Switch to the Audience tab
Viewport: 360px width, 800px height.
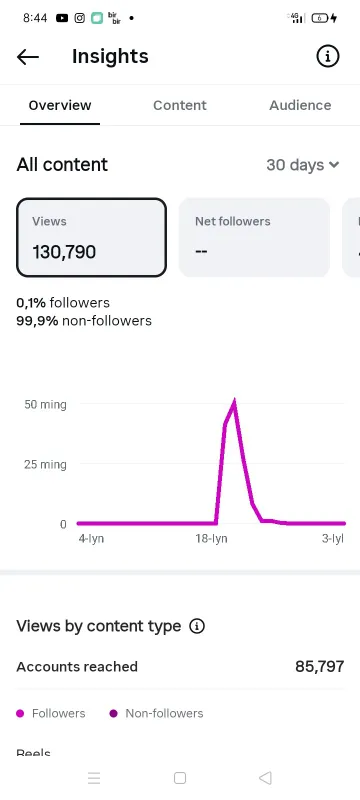coord(300,105)
